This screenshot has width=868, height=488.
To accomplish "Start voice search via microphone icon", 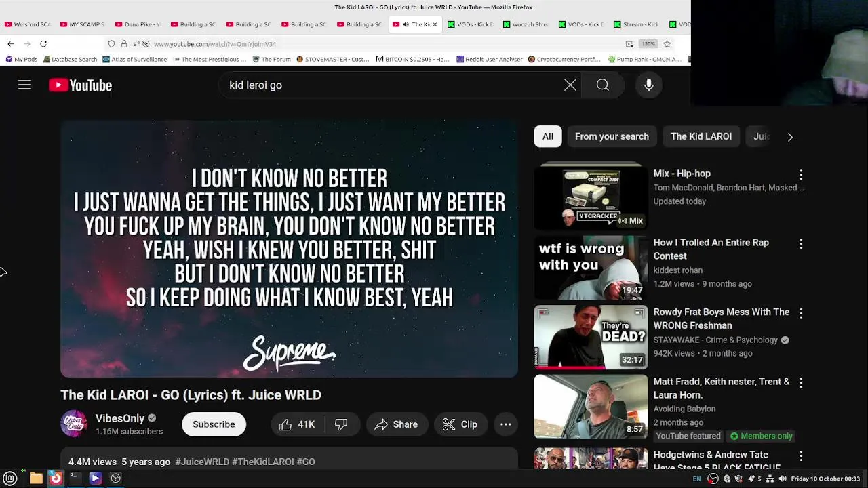I will click(x=649, y=85).
